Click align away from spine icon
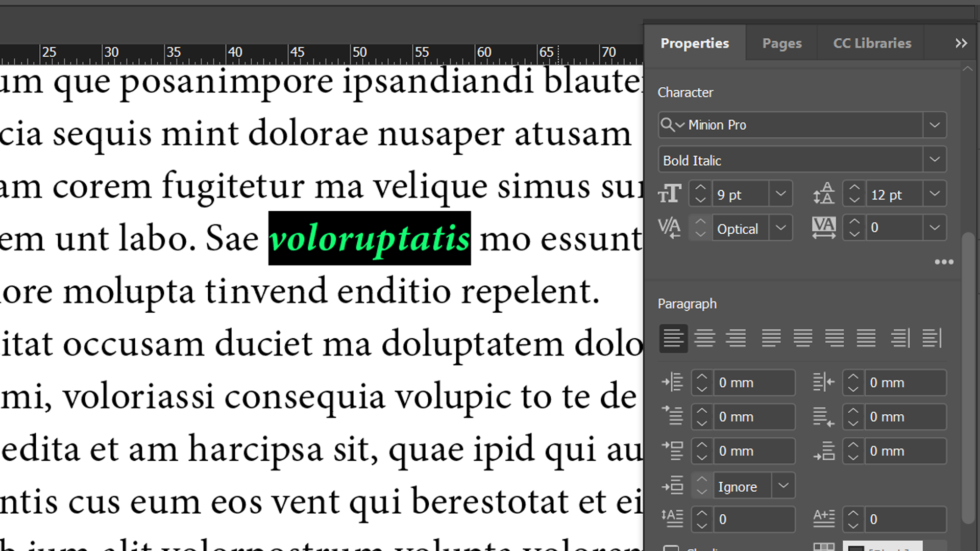 (932, 338)
